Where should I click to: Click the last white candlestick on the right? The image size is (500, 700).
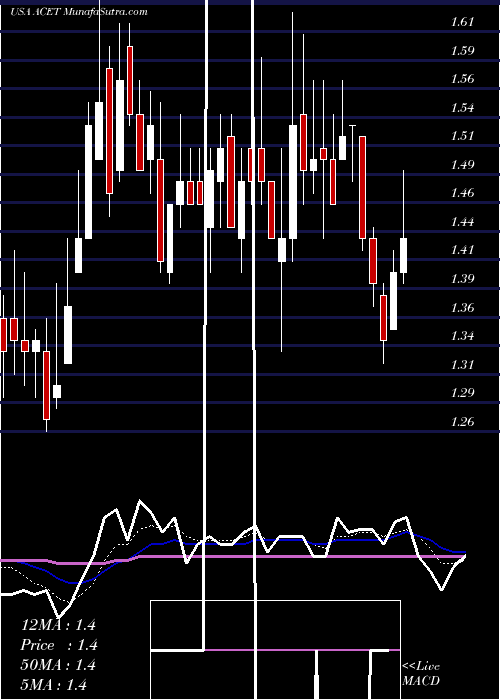(404, 255)
